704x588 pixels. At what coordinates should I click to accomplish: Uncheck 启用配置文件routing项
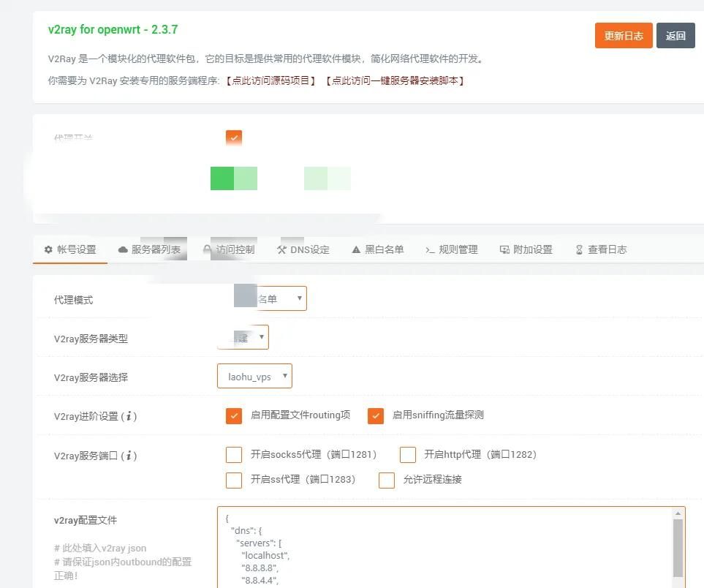coord(234,416)
